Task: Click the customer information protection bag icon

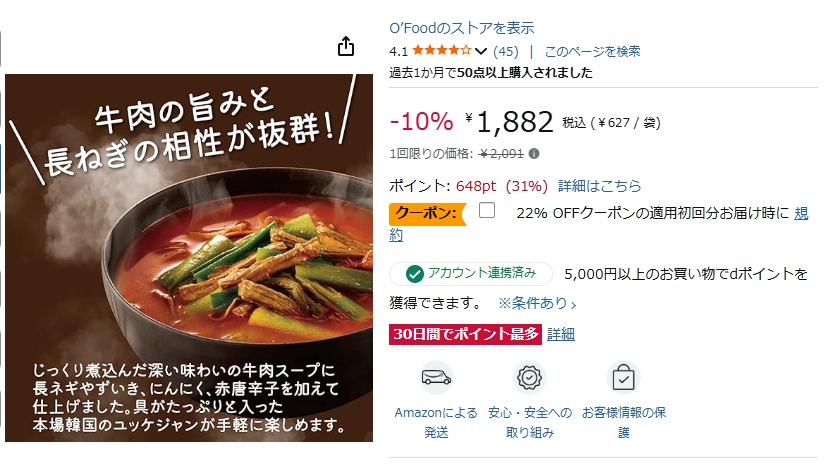Action: point(623,377)
